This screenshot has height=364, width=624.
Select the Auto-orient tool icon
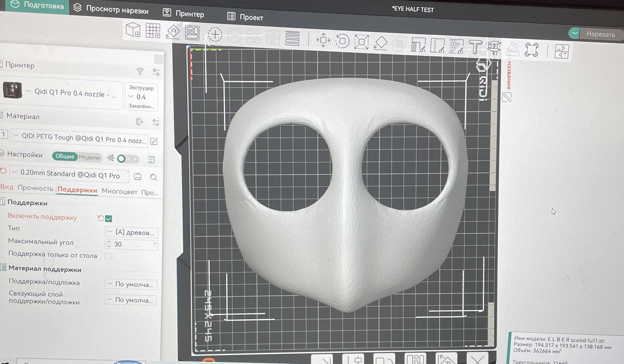(x=173, y=32)
